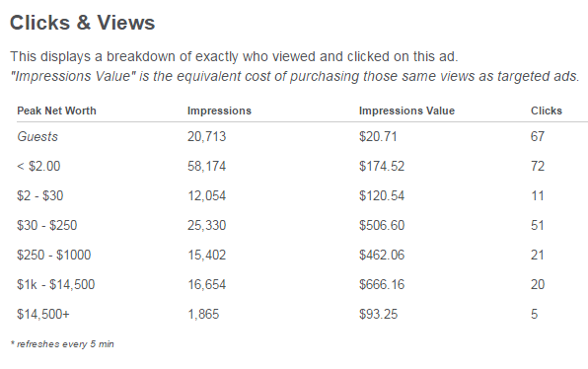Select the '$2 - $30' row label
Image resolution: width=588 pixels, height=369 pixels.
point(40,195)
